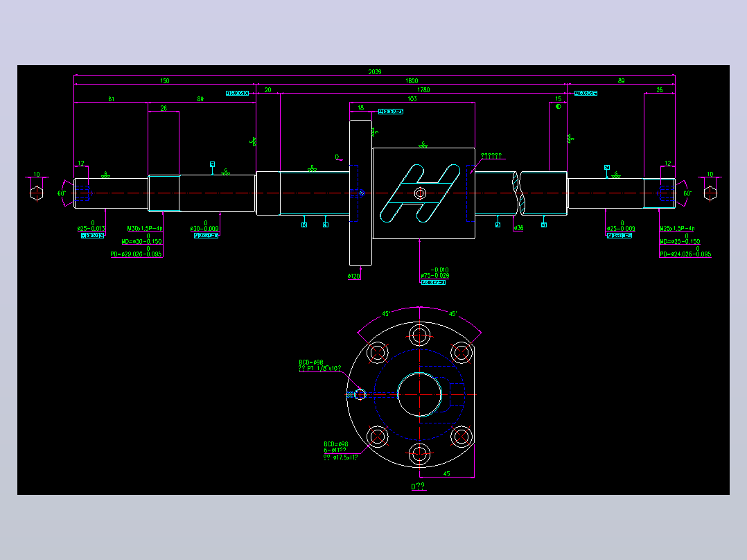
Task: Click the right-end hexagon socket view
Action: point(710,193)
